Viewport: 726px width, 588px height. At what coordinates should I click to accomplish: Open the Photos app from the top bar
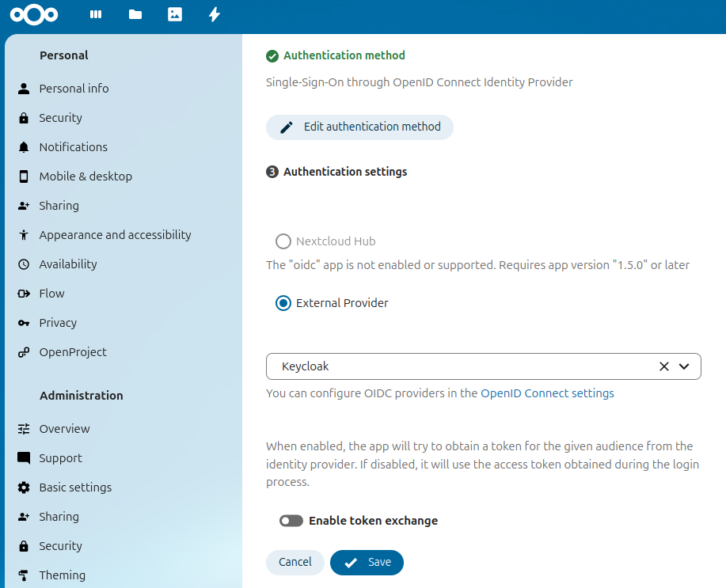click(x=174, y=14)
